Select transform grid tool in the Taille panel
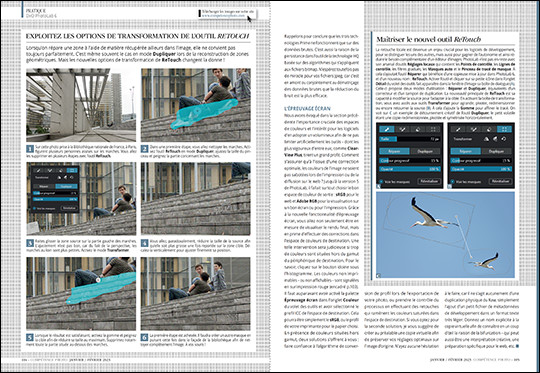This screenshot has width=540, height=373. [x=433, y=129]
